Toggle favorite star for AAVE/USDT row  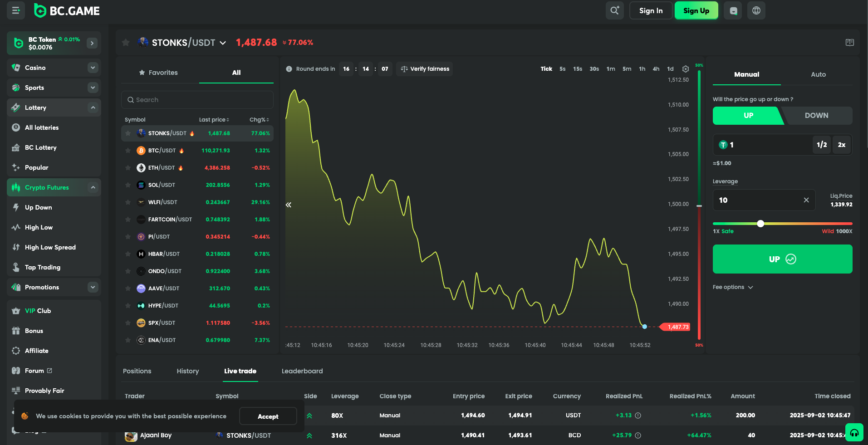128,289
